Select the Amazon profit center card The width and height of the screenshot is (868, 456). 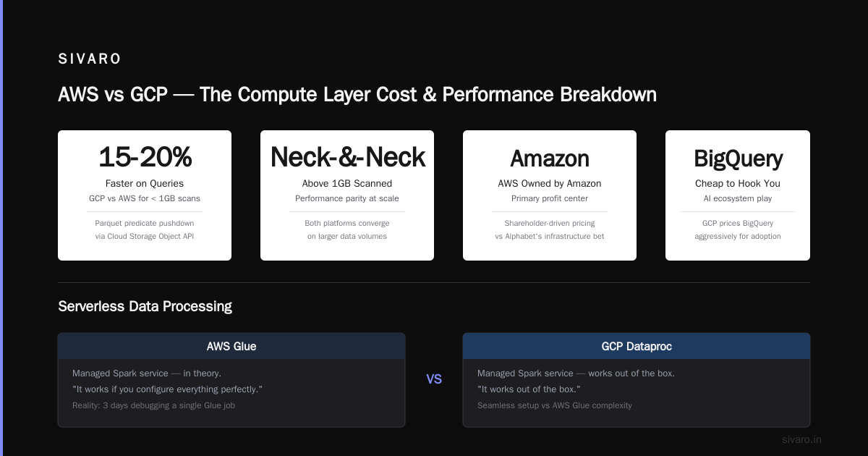(550, 195)
